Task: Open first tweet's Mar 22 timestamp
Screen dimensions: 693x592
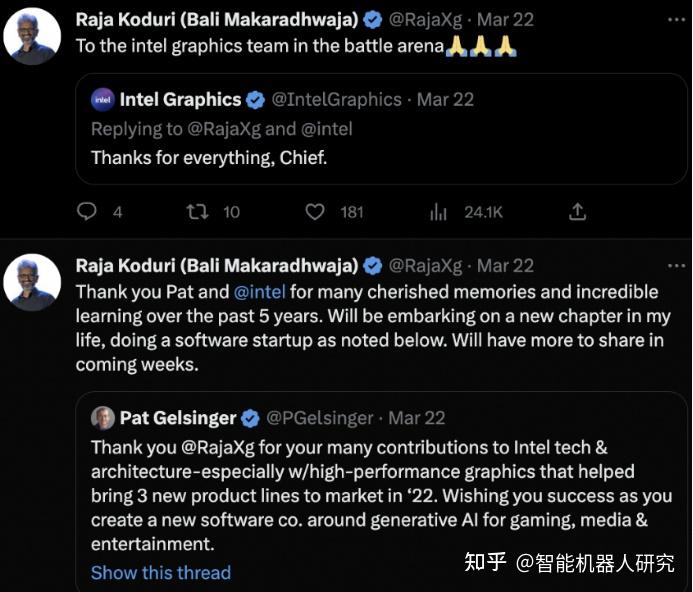Action: (x=505, y=19)
